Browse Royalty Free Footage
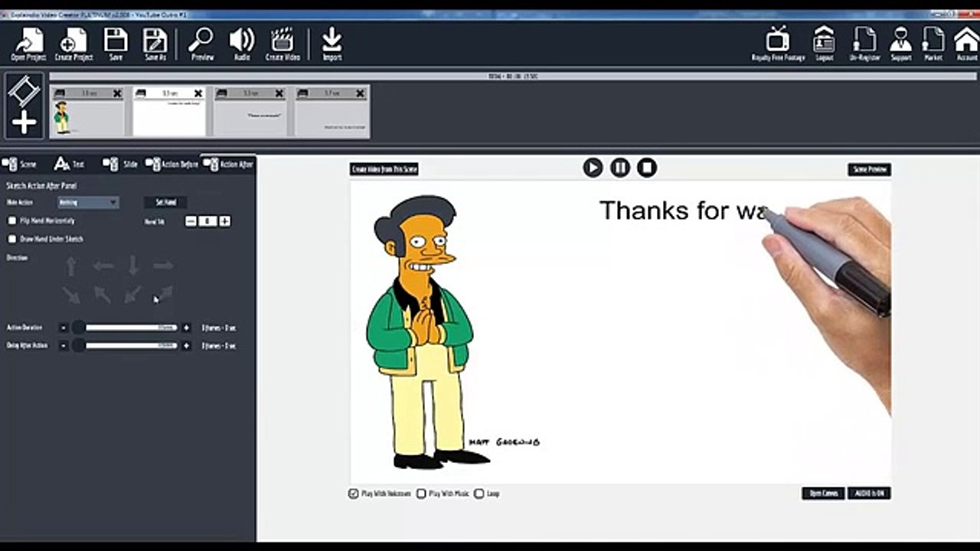980x551 pixels. [777, 44]
